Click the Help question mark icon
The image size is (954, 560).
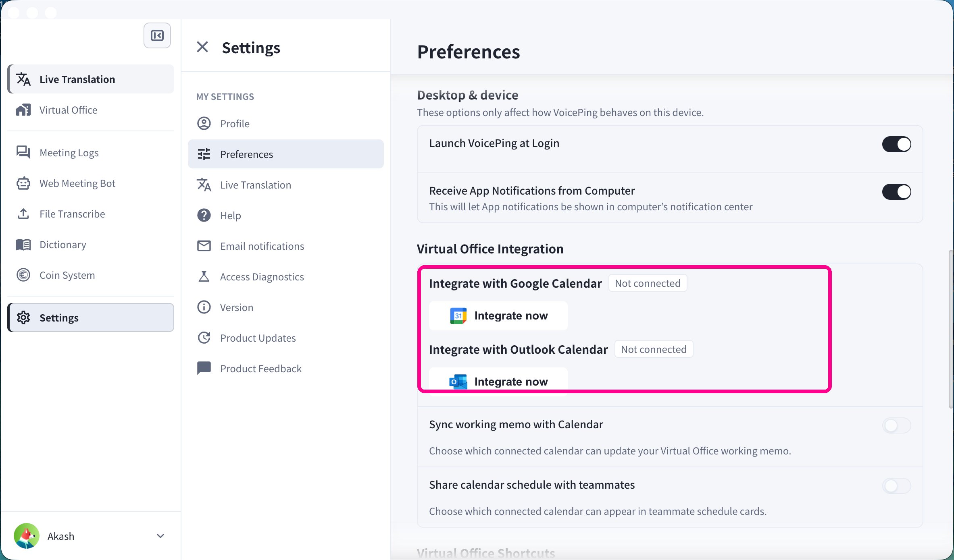point(204,216)
